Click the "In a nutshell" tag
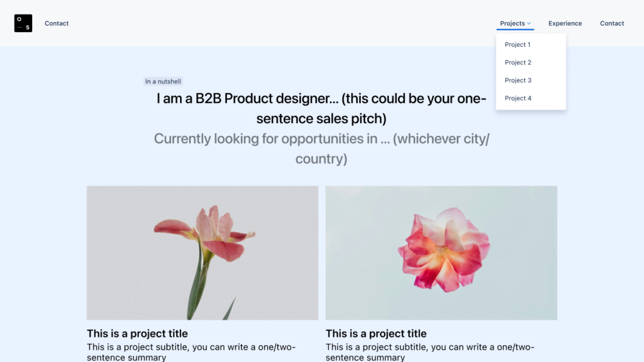The image size is (644, 362). [163, 81]
